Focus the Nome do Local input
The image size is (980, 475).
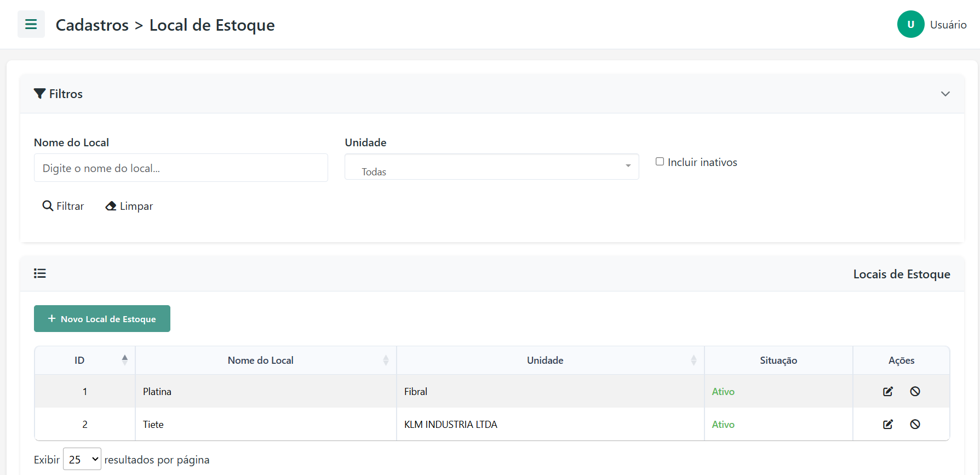tap(181, 168)
